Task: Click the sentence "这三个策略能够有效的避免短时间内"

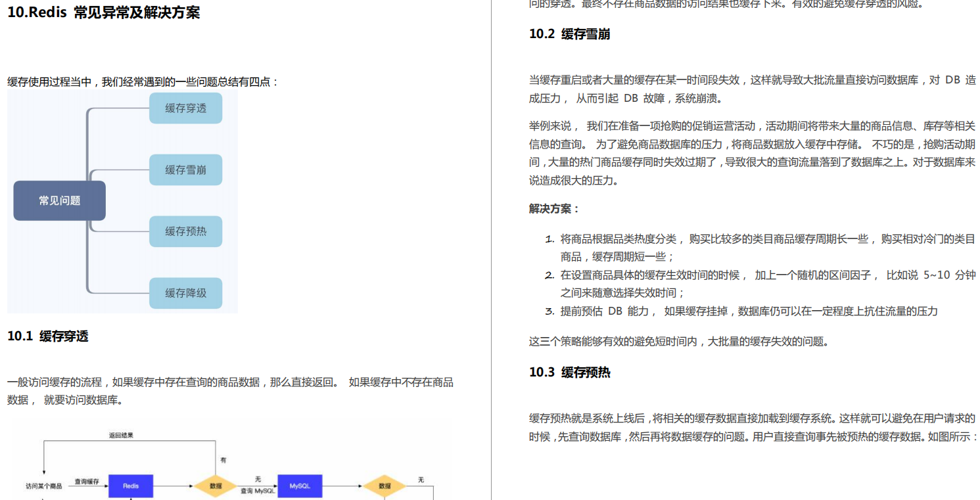Action: click(x=680, y=342)
